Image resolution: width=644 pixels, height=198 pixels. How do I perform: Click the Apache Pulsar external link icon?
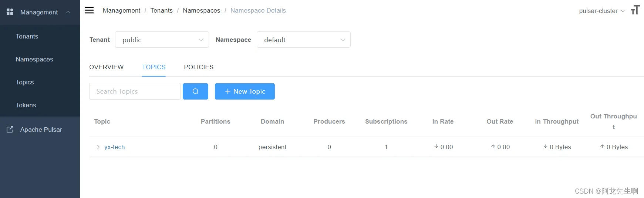(x=10, y=130)
